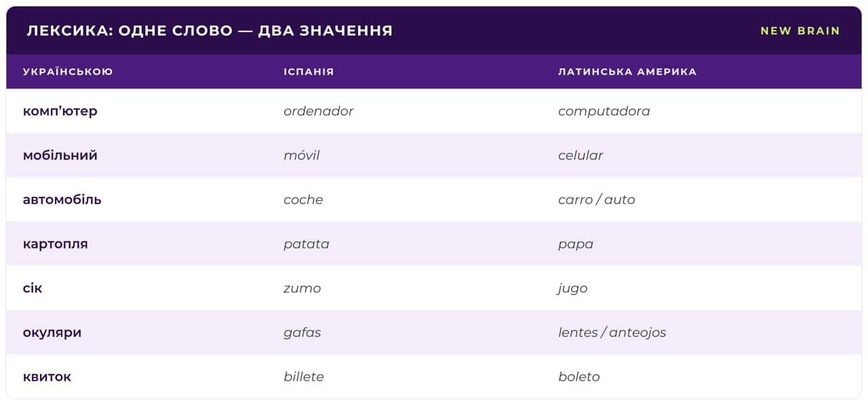
Task: Click the word zumo
Action: tap(302, 288)
